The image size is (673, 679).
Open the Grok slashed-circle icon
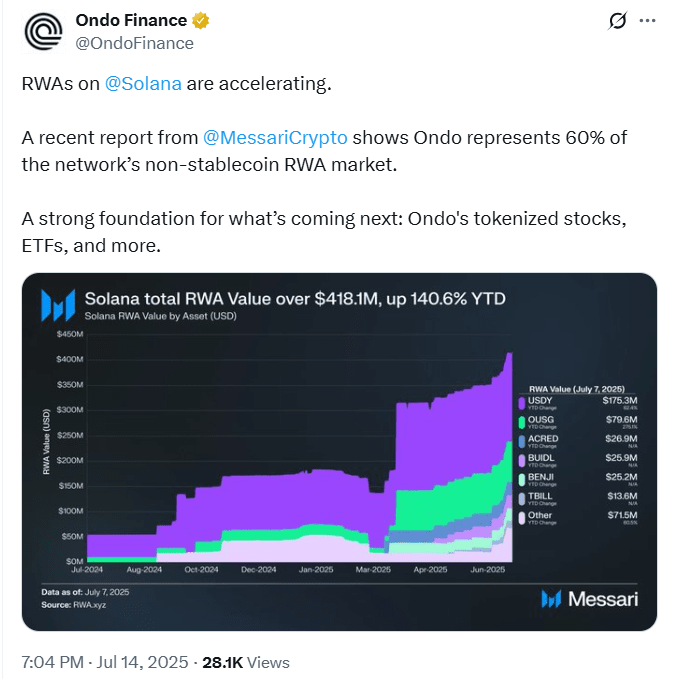coord(617,20)
